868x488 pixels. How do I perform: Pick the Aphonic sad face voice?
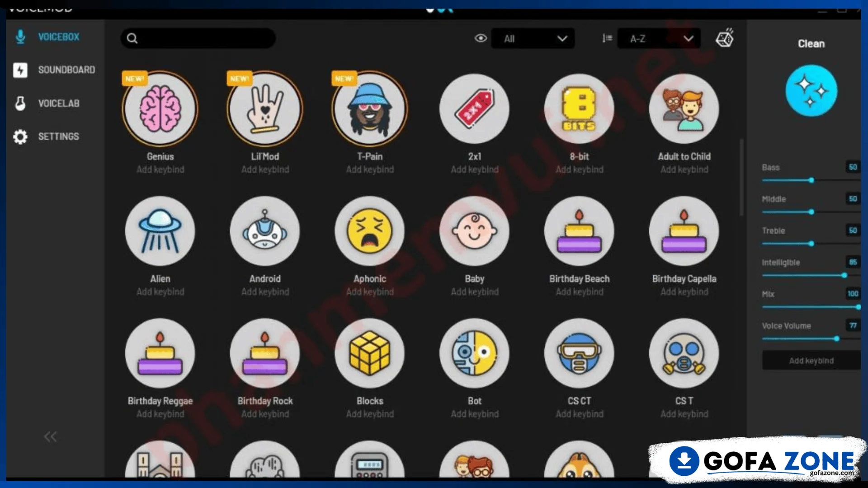370,231
